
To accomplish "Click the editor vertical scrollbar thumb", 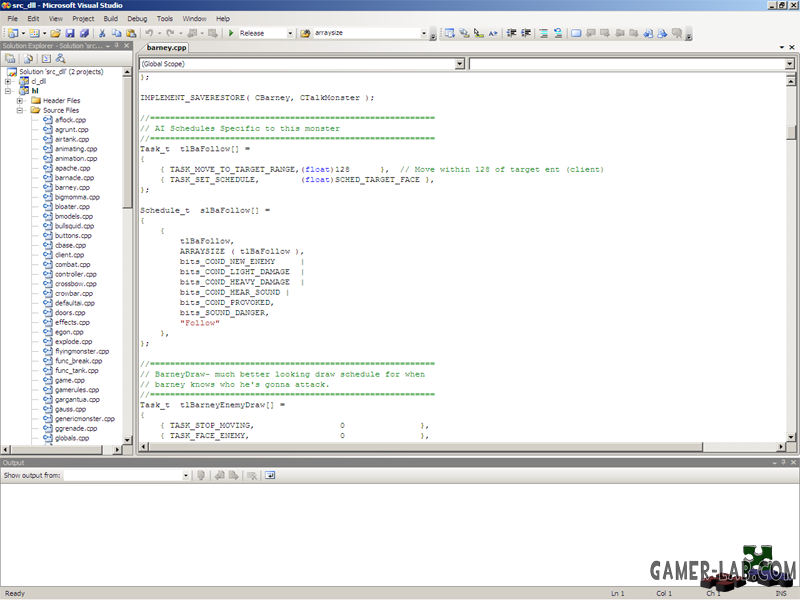I will 791,132.
